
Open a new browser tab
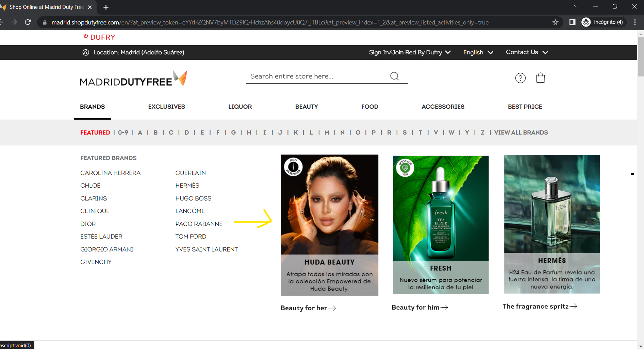(x=106, y=7)
